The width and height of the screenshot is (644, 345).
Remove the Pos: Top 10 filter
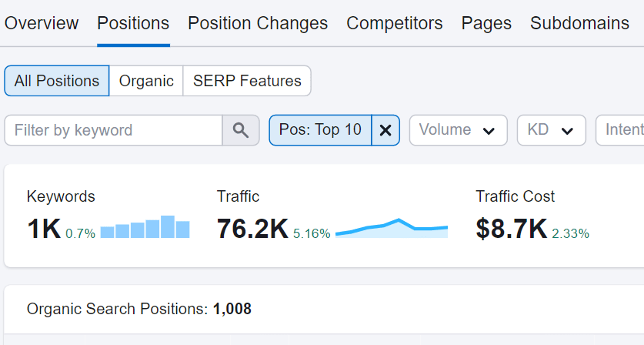385,130
